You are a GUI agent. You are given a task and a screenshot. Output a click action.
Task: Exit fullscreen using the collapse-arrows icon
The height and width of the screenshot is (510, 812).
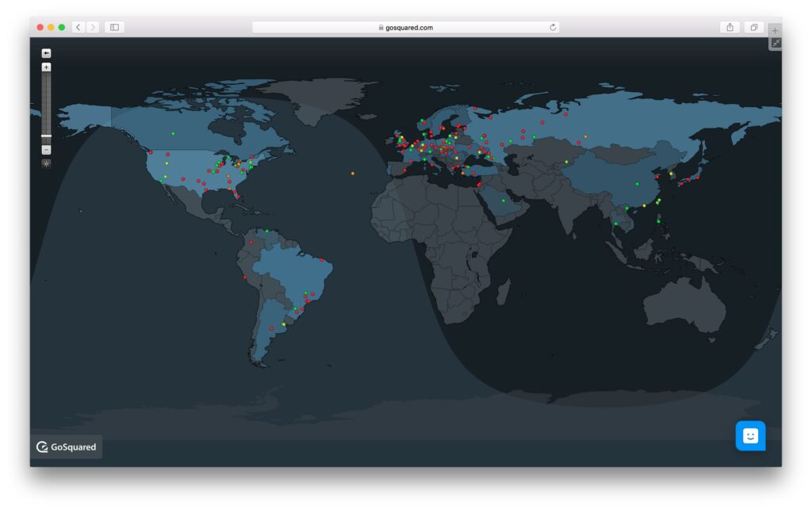(x=776, y=41)
